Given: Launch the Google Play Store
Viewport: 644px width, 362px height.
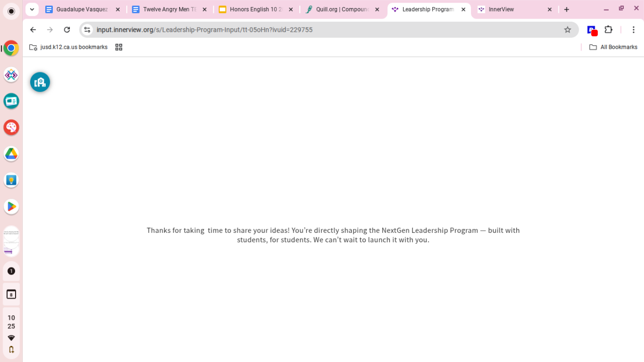Looking at the screenshot, I should (x=11, y=207).
